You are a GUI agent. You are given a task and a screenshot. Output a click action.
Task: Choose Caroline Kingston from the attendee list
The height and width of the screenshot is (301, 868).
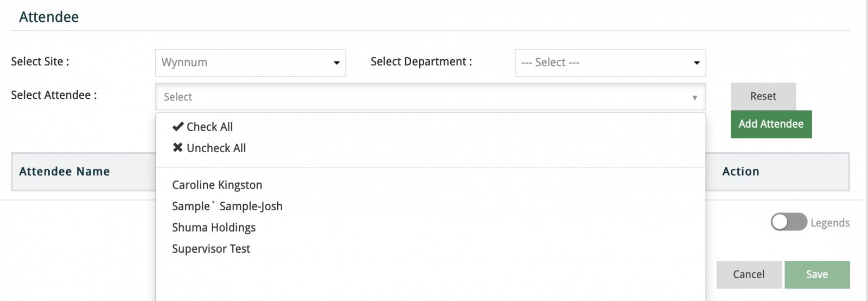click(217, 185)
